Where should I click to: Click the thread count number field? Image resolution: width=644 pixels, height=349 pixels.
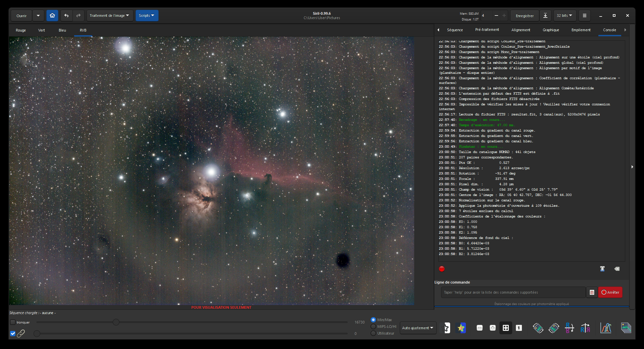click(486, 15)
